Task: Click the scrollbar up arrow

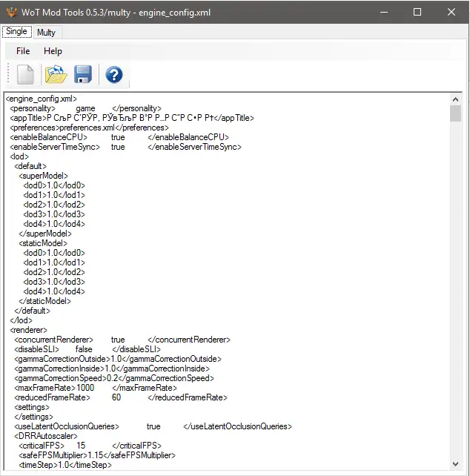Action: [455, 99]
